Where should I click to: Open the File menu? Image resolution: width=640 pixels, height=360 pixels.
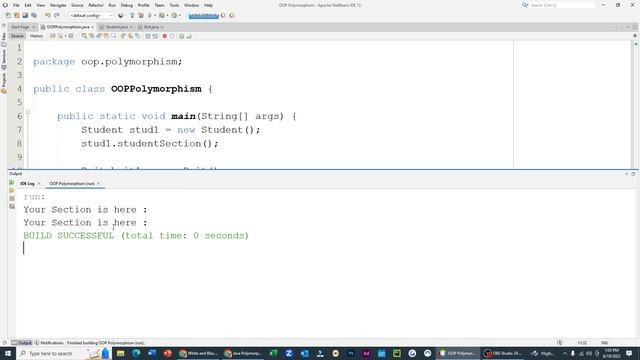tap(16, 5)
